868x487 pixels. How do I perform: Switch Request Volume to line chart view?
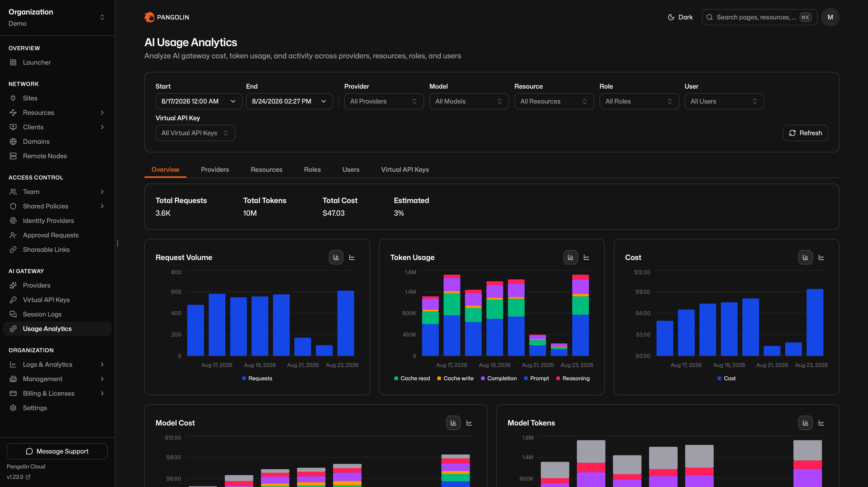click(352, 257)
